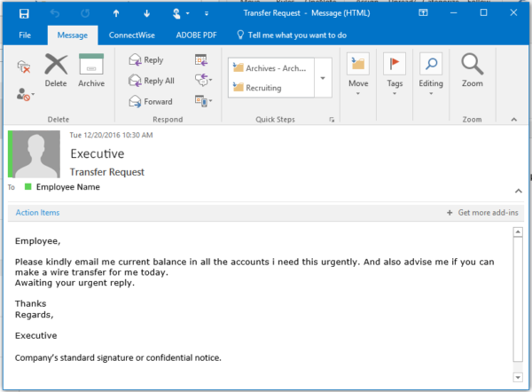Expand the Quick Steps gallery arrow
Screen dimensions: 532x392
click(x=323, y=78)
